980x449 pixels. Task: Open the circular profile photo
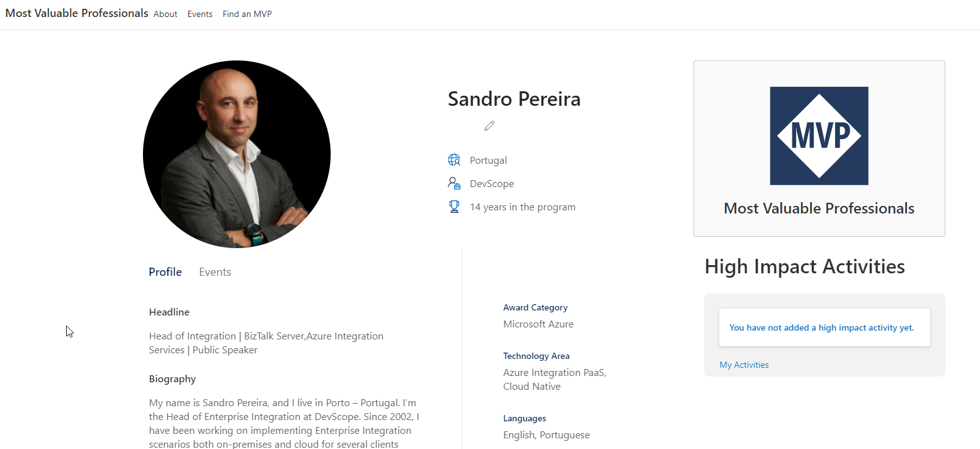[x=237, y=154]
